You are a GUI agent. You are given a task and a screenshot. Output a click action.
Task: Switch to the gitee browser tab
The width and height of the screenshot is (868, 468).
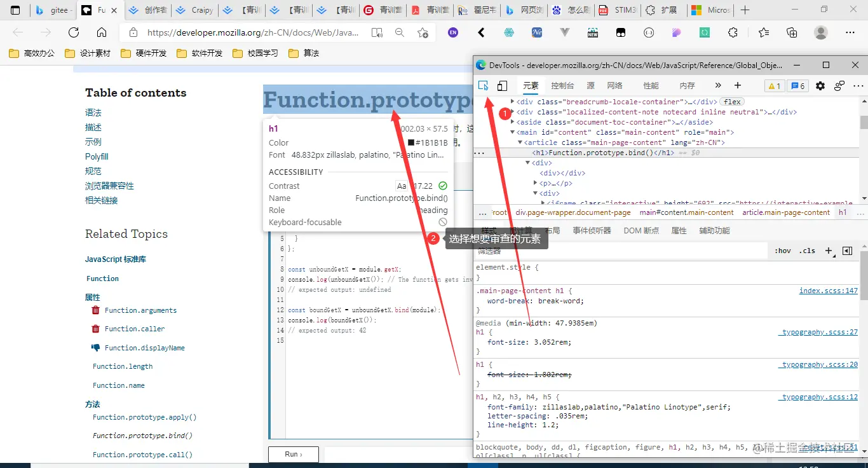tap(53, 10)
